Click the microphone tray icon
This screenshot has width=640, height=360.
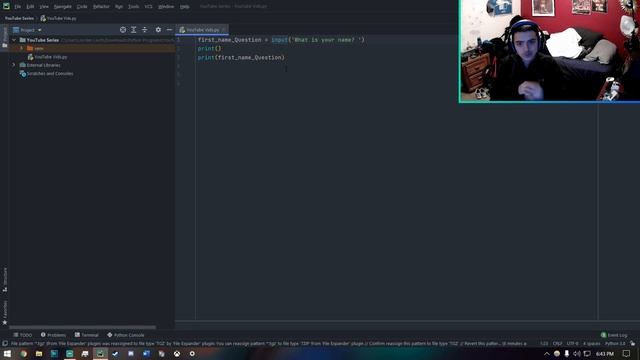(x=567, y=354)
